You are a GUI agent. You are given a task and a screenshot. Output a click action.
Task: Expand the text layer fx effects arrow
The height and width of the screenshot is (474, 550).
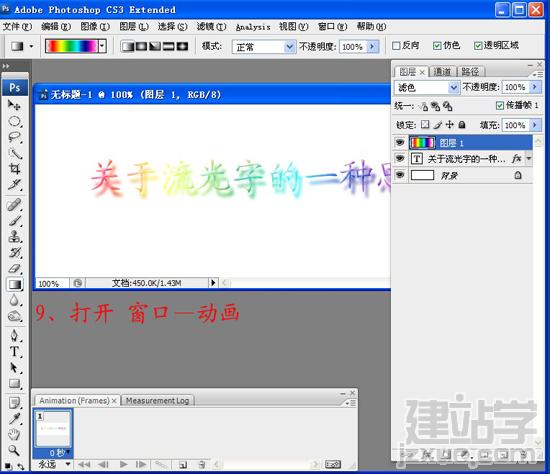[x=528, y=159]
